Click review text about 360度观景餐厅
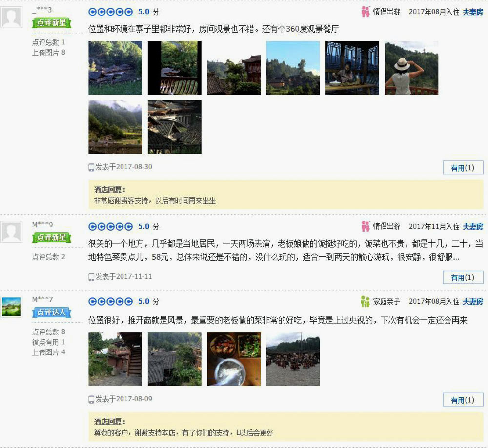The image size is (488, 448). point(214,29)
